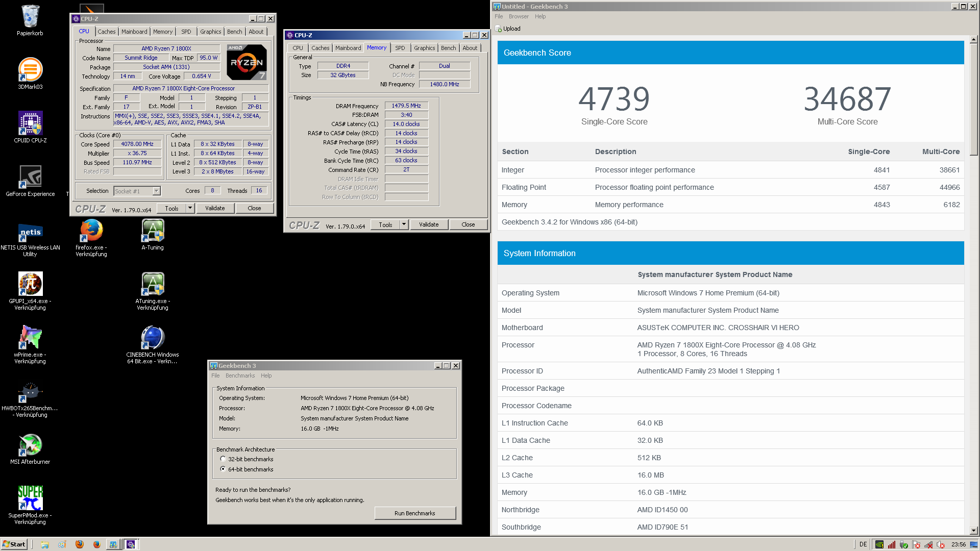Open Windows Explorer folder in taskbar
The width and height of the screenshot is (980, 551).
click(45, 544)
